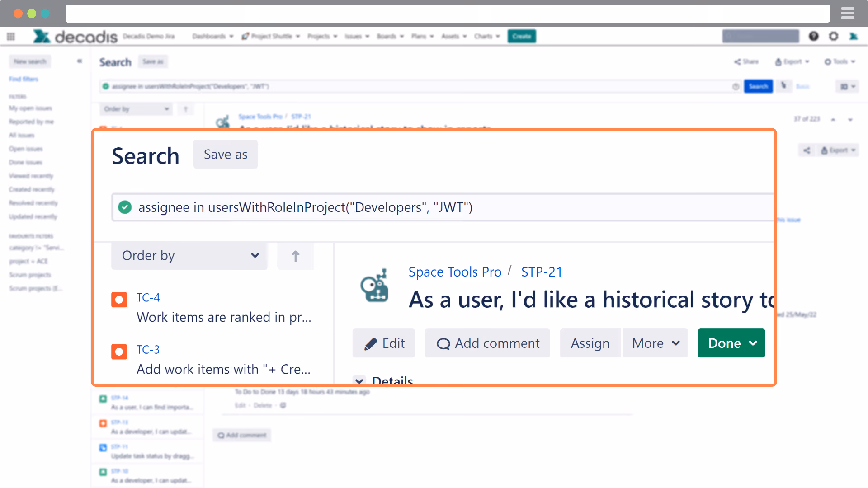This screenshot has width=868, height=488.
Task: Select the Viewed recently filter
Action: point(31,176)
